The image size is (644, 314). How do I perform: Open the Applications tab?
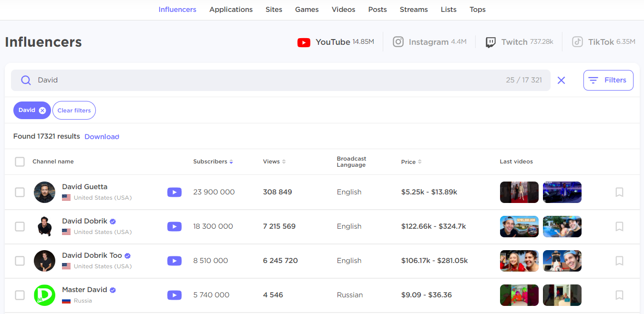tap(231, 10)
